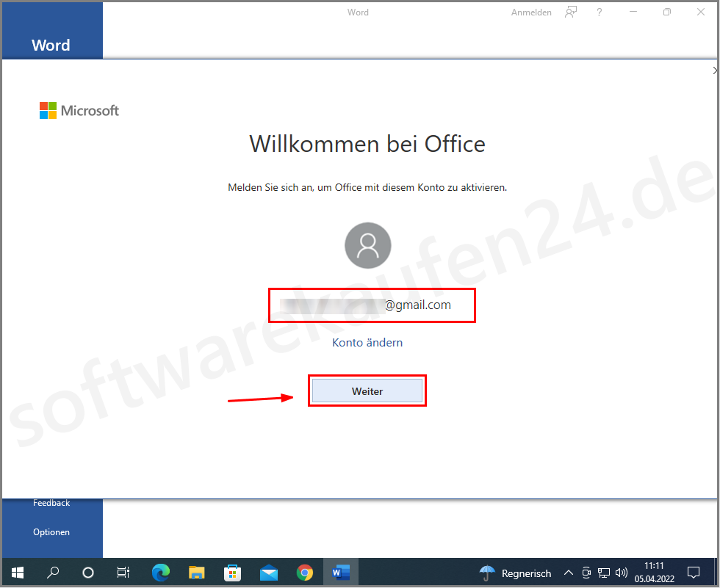Select the Word taskbar icon
720x588 pixels.
pos(341,573)
